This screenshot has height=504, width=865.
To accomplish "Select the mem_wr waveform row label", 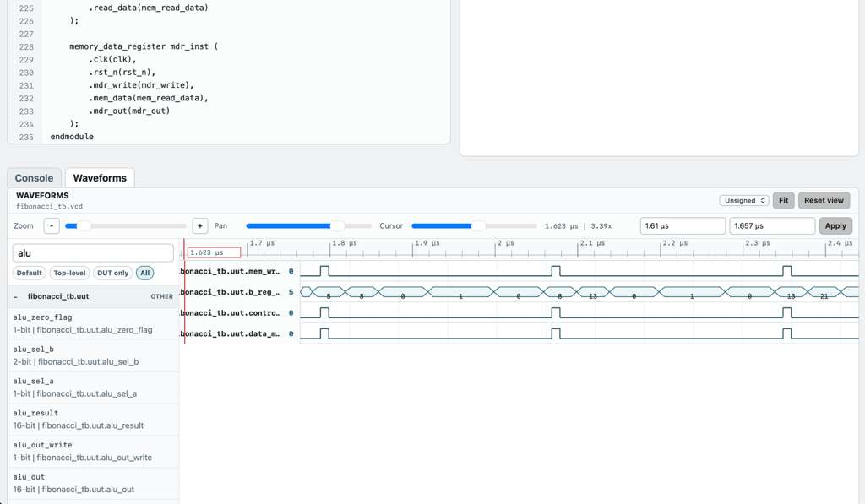I will pos(231,271).
